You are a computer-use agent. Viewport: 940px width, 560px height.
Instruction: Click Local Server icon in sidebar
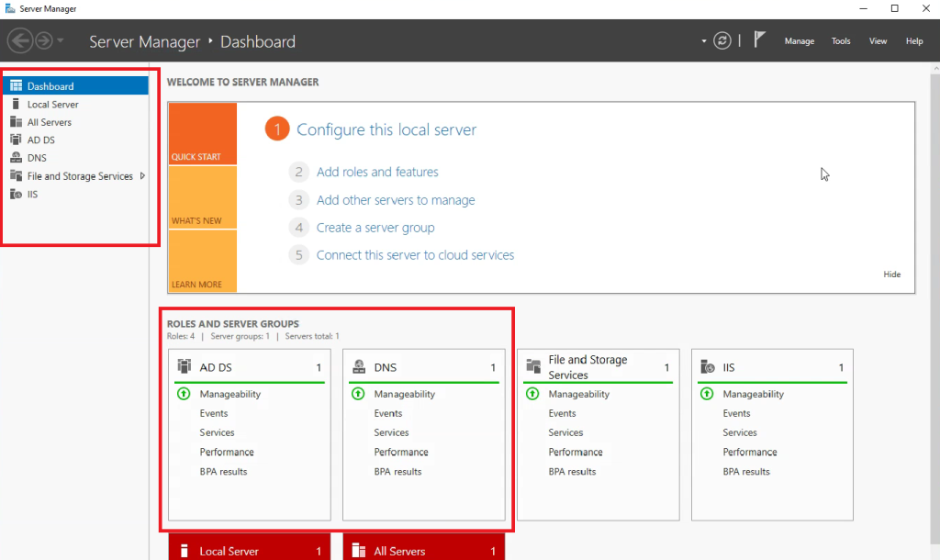pyautogui.click(x=17, y=104)
